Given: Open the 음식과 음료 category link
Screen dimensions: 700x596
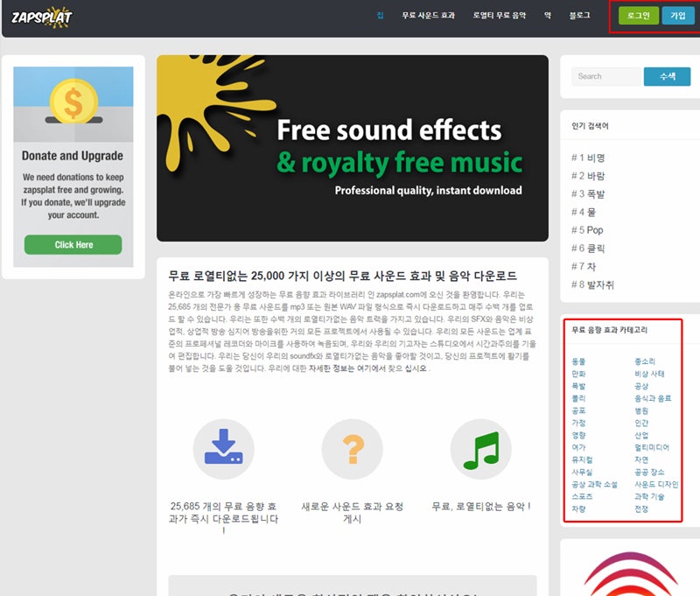Looking at the screenshot, I should 653,398.
